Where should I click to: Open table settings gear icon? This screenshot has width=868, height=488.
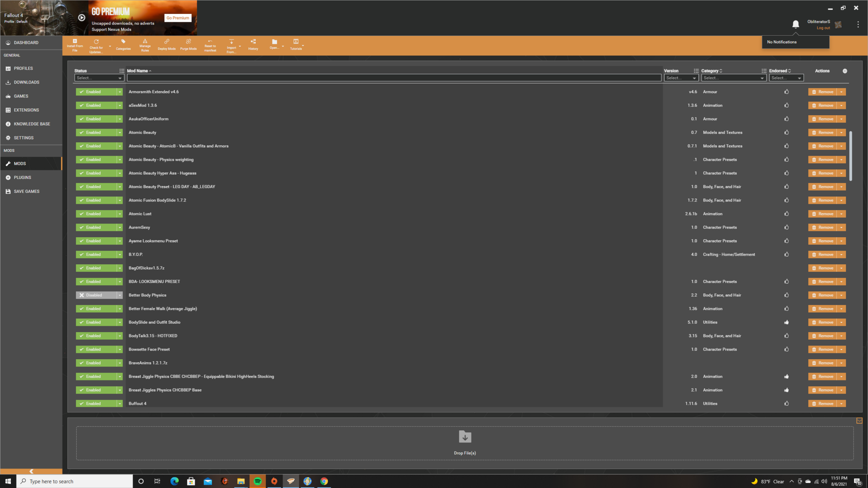845,71
